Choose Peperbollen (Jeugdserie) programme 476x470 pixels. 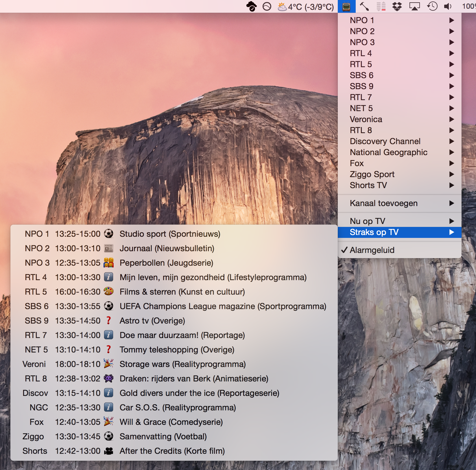pyautogui.click(x=167, y=263)
